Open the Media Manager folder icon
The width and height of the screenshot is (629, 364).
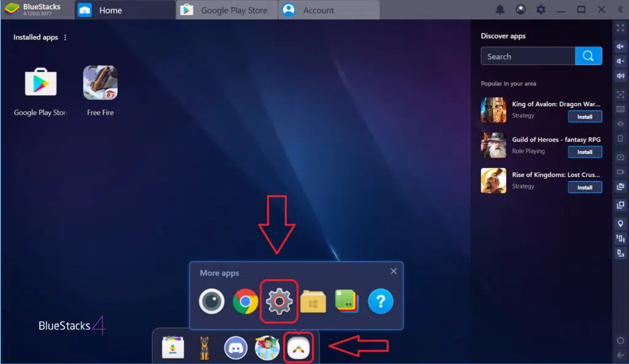click(x=313, y=301)
